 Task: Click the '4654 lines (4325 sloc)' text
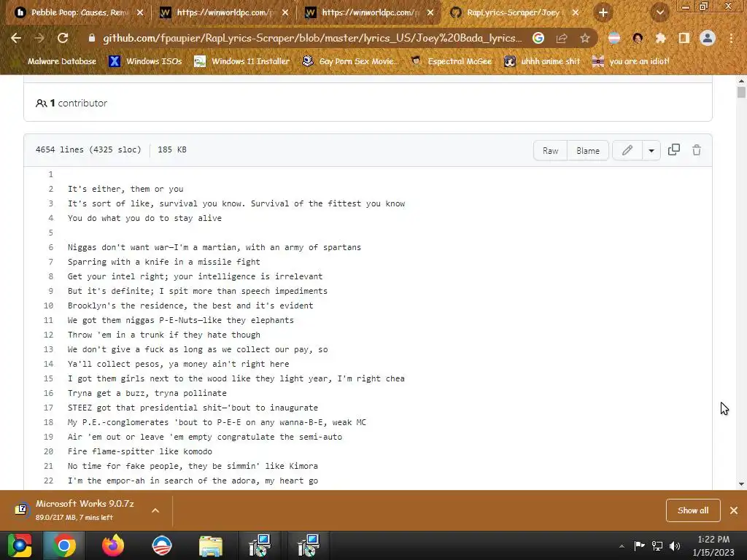click(88, 149)
